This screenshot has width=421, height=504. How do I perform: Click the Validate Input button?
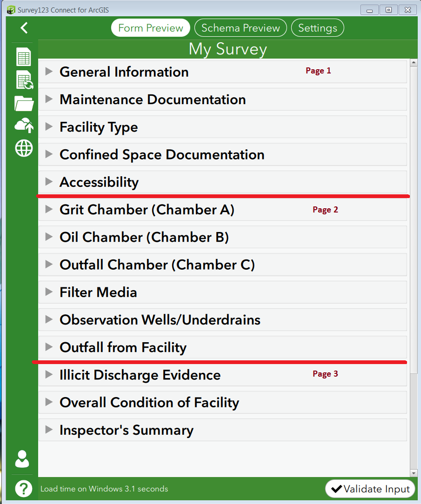pos(370,489)
